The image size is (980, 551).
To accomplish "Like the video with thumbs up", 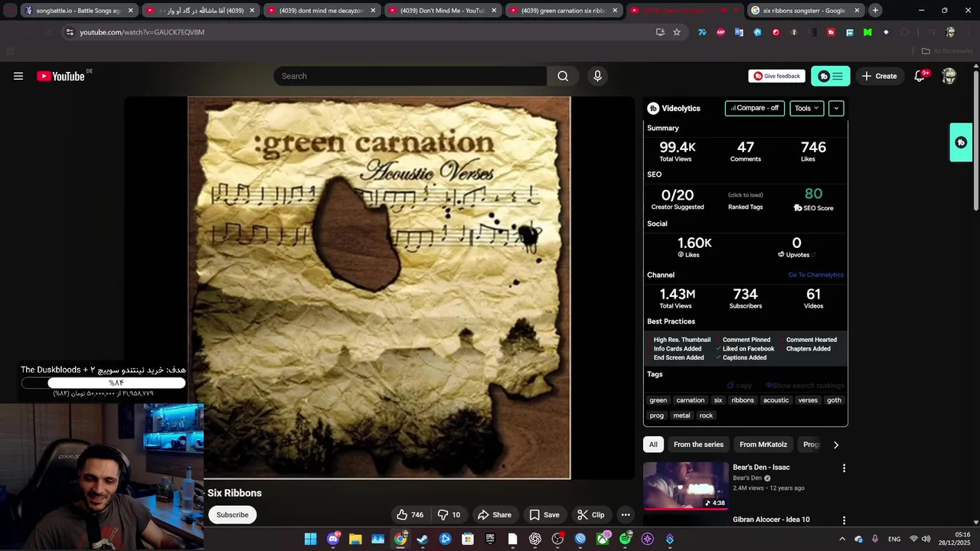I will [x=410, y=515].
